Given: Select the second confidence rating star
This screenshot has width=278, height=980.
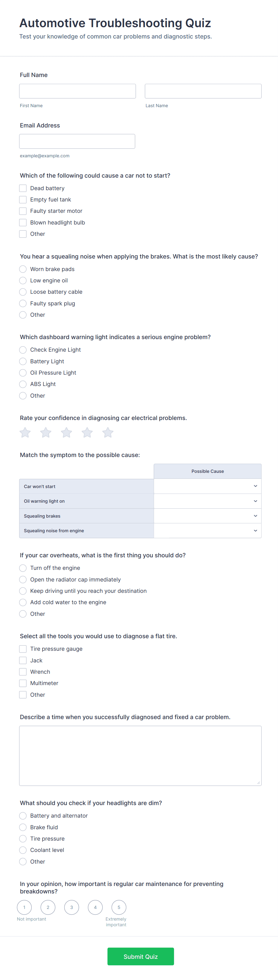Looking at the screenshot, I should coord(46,433).
